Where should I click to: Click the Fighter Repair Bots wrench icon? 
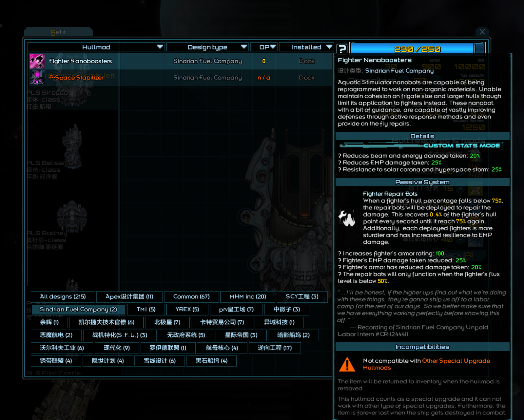pyautogui.click(x=347, y=218)
